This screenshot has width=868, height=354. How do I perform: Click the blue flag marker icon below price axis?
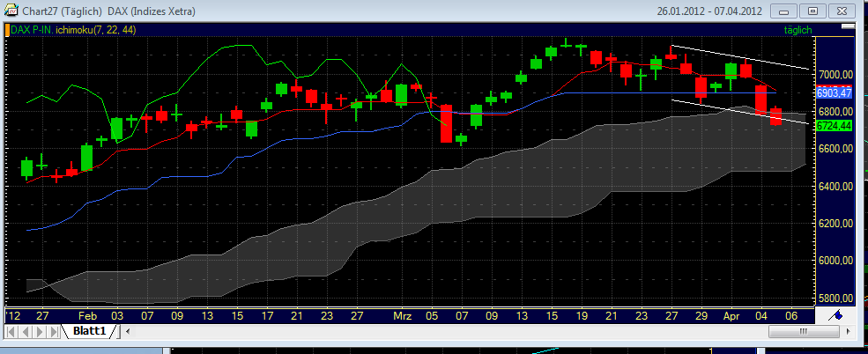click(x=836, y=316)
